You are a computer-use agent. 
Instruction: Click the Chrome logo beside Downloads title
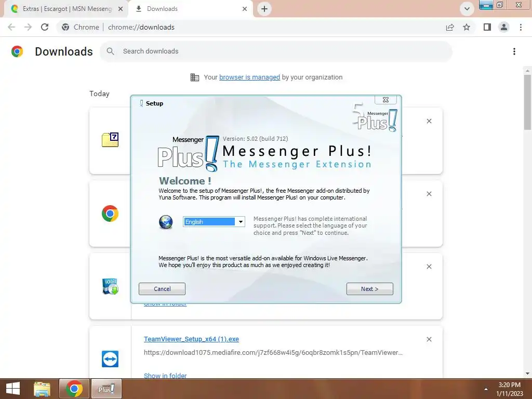[17, 51]
